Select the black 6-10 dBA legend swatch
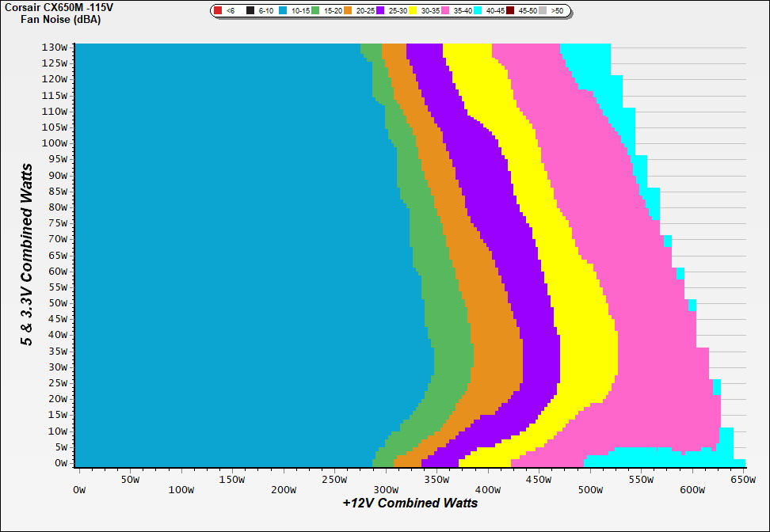This screenshot has width=770, height=532. [x=250, y=11]
